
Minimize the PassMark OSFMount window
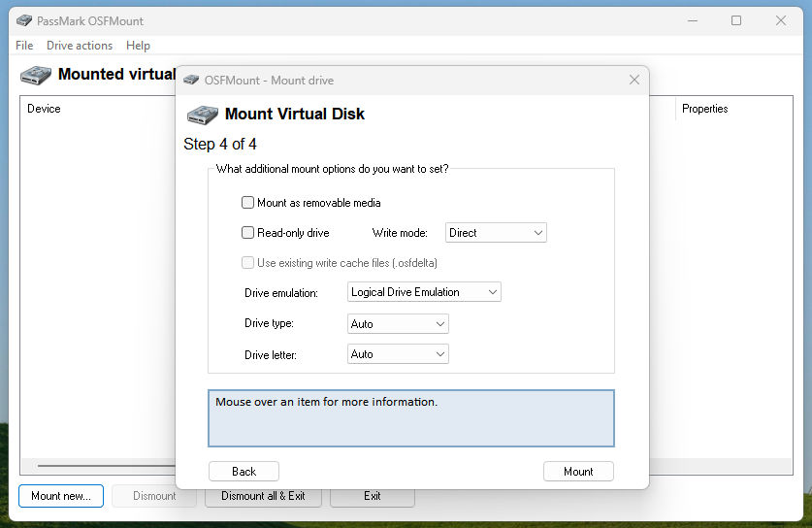click(x=692, y=20)
